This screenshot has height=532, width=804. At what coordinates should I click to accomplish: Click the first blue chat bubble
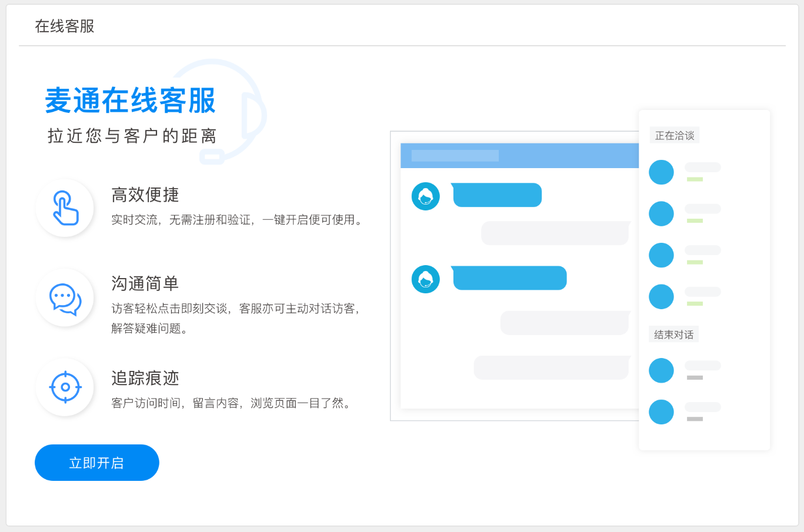click(498, 195)
